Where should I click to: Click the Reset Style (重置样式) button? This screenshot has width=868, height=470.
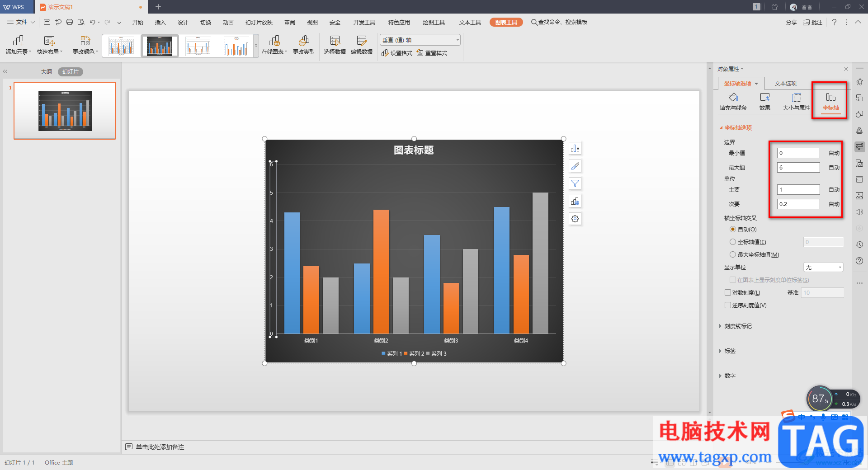pos(432,53)
